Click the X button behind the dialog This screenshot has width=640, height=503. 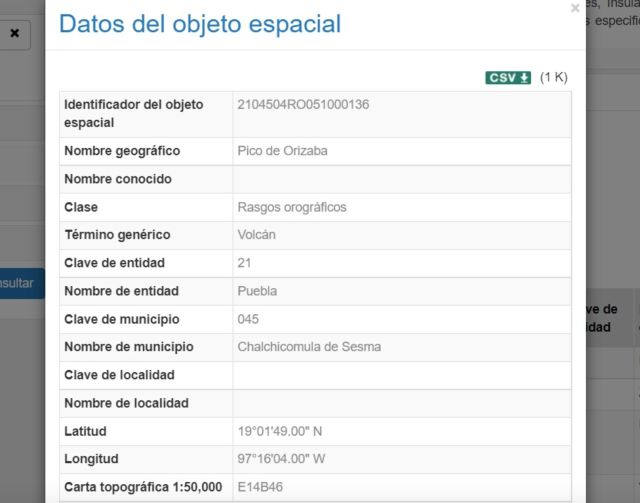point(15,33)
